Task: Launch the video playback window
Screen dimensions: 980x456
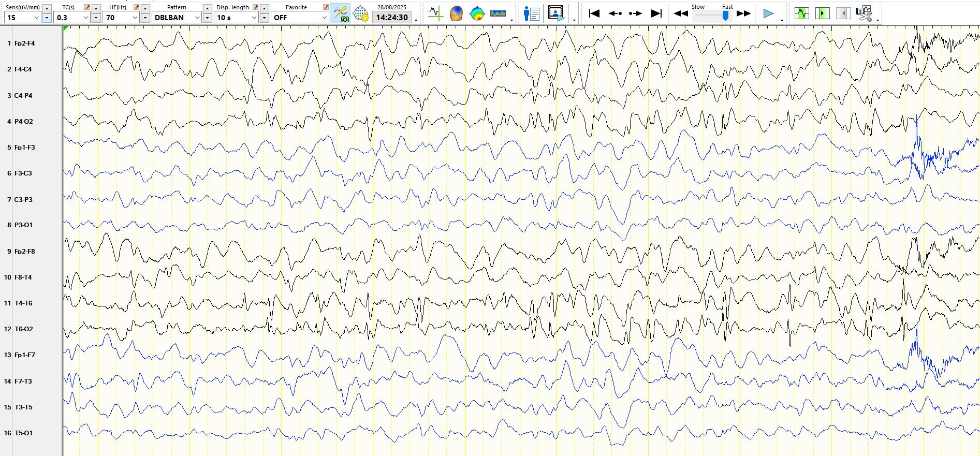Action: [556, 13]
